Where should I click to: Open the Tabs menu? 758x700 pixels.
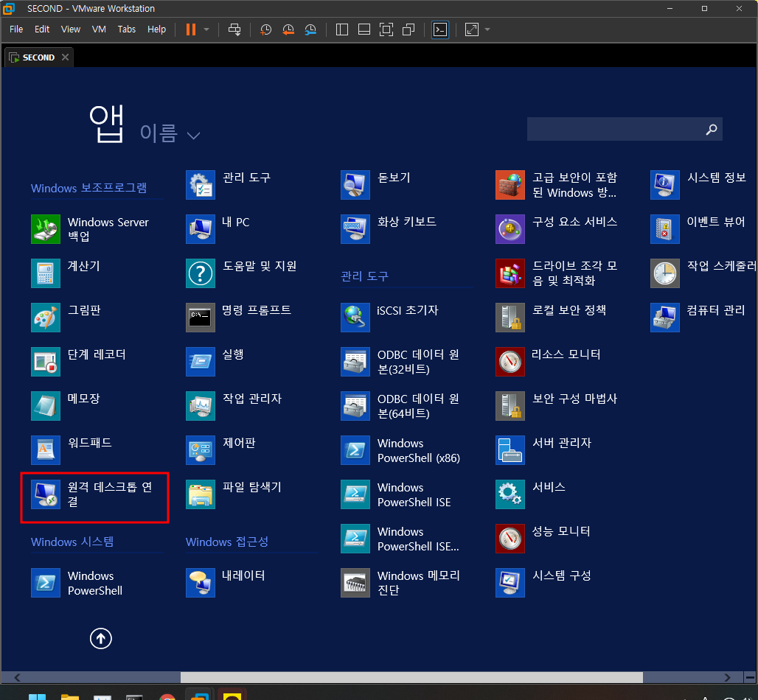[127, 29]
